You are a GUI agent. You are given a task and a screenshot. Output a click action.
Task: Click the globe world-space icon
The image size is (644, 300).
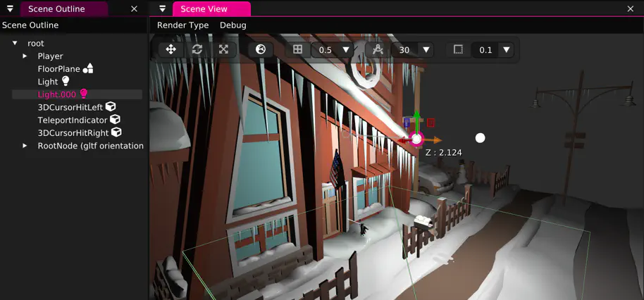[261, 50]
